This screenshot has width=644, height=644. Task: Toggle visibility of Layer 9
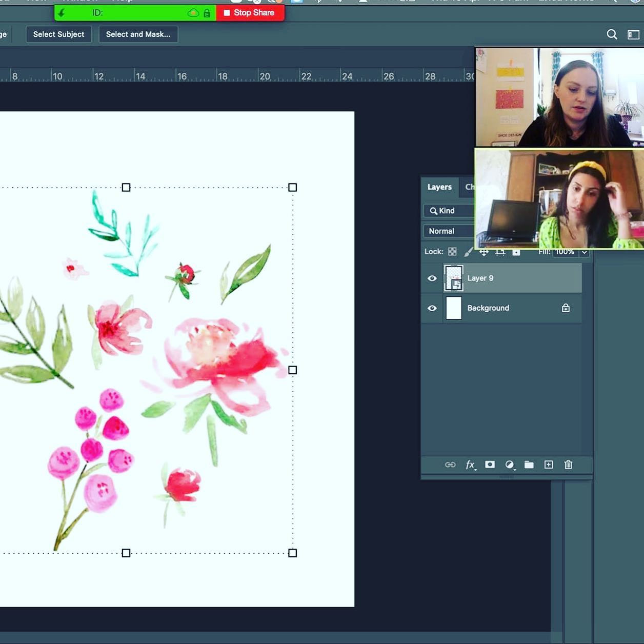coord(432,278)
